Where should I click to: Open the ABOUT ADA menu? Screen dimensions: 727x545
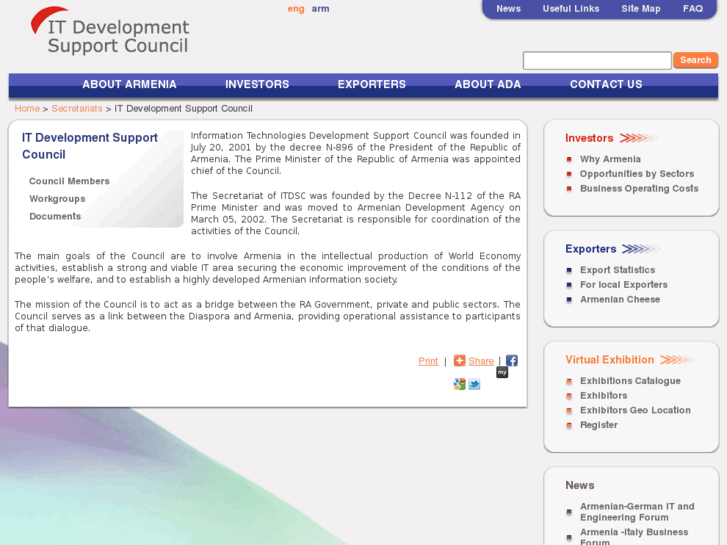pyautogui.click(x=488, y=84)
